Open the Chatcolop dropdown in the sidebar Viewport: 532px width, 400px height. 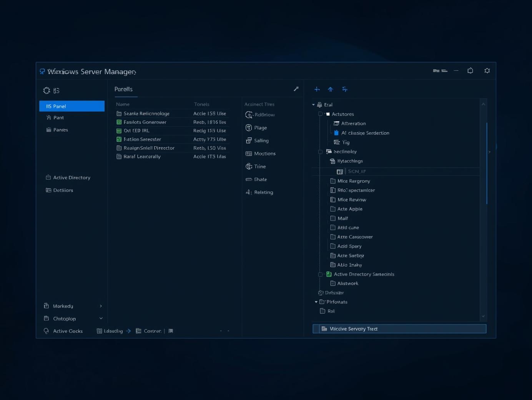tap(72, 318)
